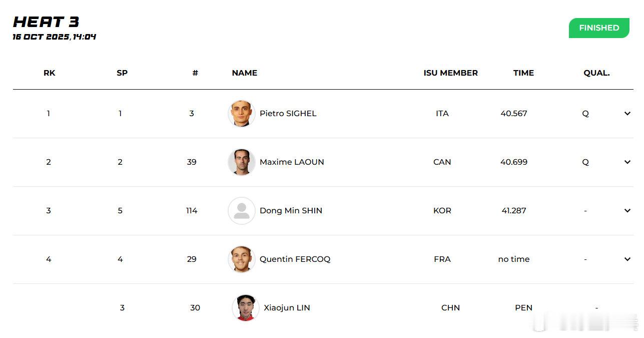644x338 pixels.
Task: Click the QUAL. column header
Action: click(x=596, y=73)
